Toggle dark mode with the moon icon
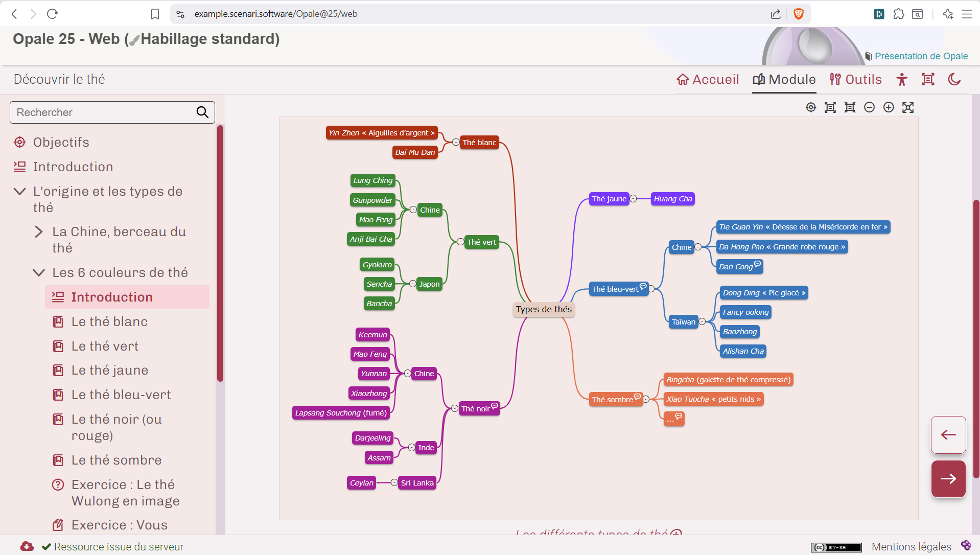 (x=954, y=79)
